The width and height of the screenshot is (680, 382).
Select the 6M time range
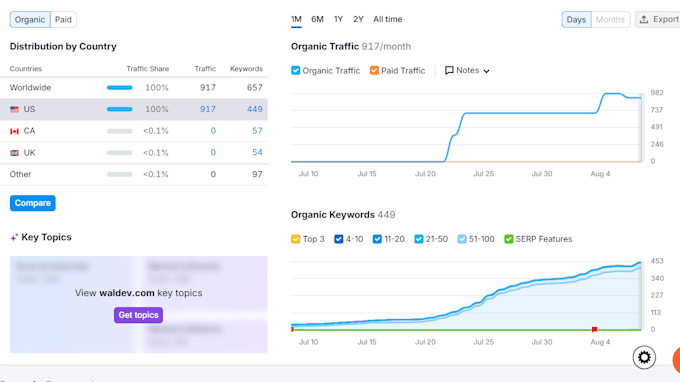(317, 19)
